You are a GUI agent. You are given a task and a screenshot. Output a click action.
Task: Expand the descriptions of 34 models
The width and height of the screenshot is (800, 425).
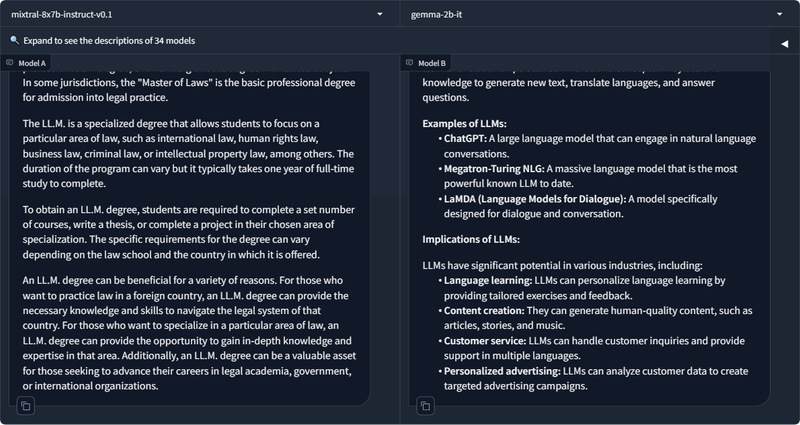(x=109, y=40)
